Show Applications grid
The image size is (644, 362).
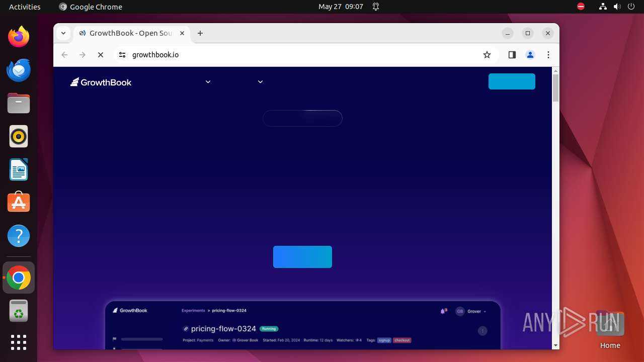[x=19, y=342]
